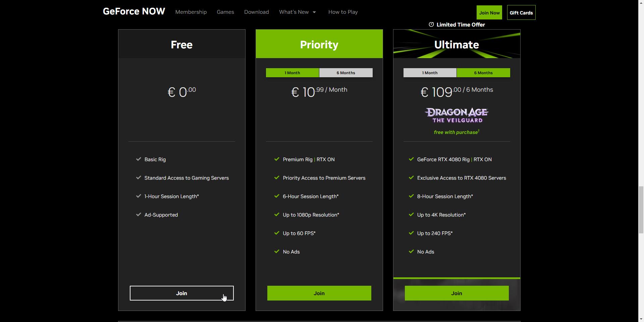Open the Gift Cards page

tap(521, 12)
